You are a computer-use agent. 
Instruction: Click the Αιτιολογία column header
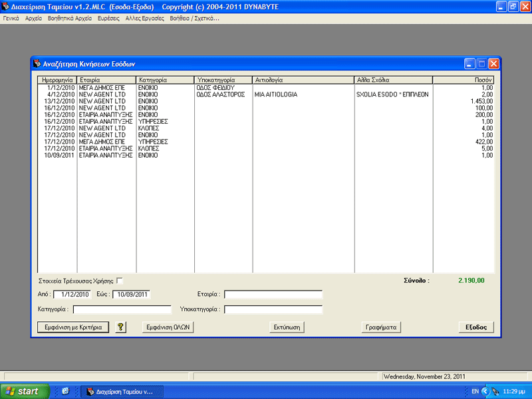(304, 80)
